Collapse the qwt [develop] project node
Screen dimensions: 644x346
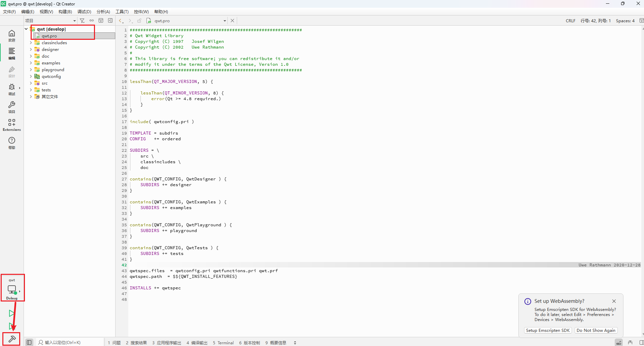tap(26, 29)
